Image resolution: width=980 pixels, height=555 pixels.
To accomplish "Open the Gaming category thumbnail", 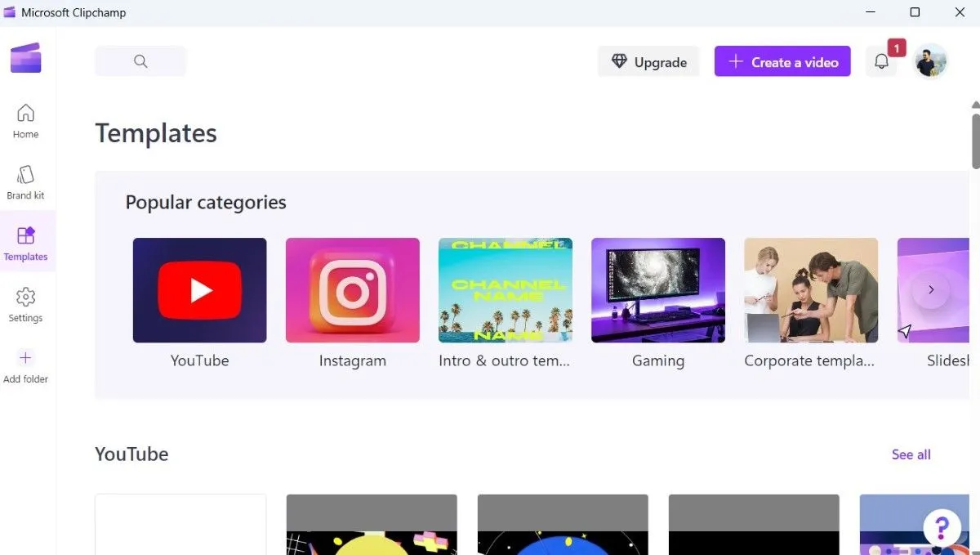I will [x=657, y=290].
